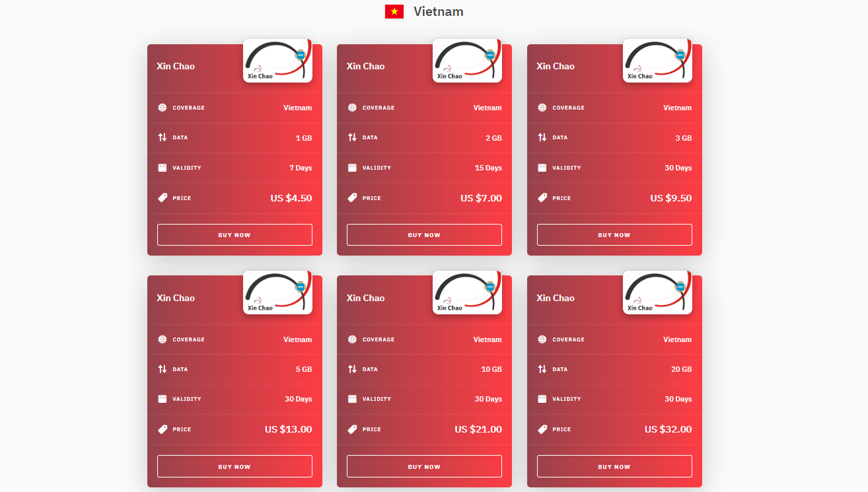This screenshot has height=492, width=868.
Task: Click the data arrows icon on US $13.00 card
Action: tap(163, 369)
